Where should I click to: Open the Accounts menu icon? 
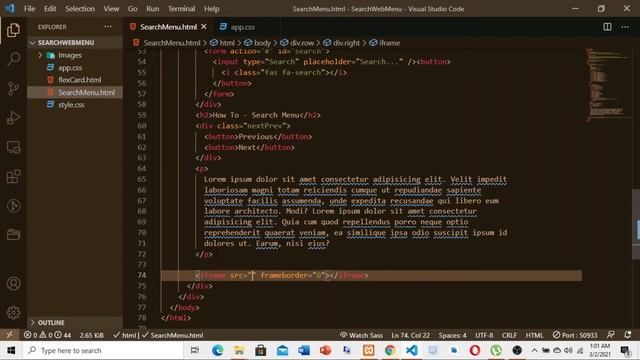click(x=13, y=284)
